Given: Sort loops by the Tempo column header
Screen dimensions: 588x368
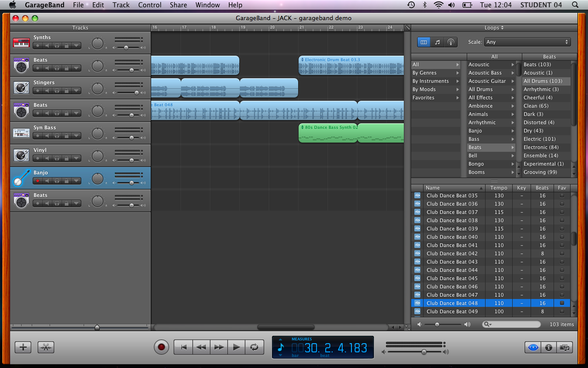Looking at the screenshot, I should [x=499, y=188].
